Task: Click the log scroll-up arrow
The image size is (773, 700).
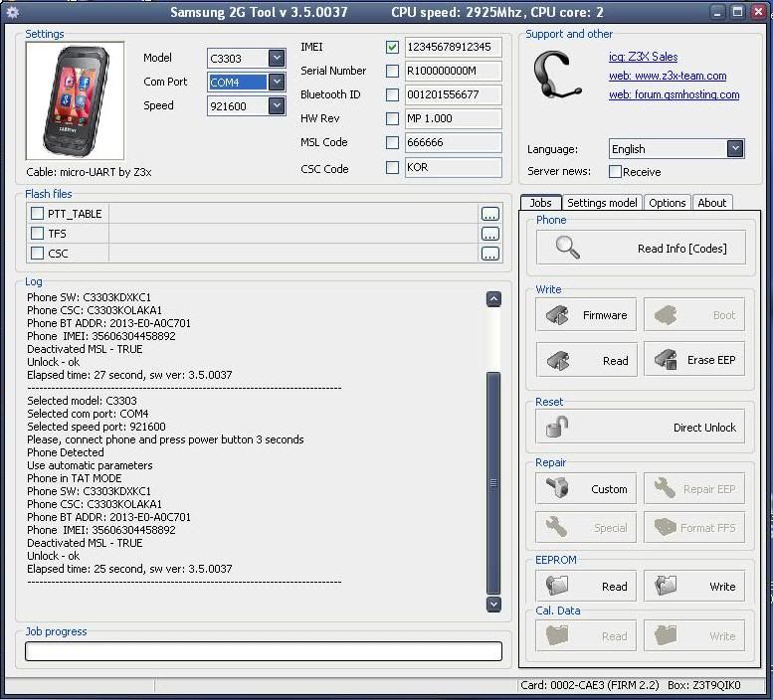Action: pos(493,299)
